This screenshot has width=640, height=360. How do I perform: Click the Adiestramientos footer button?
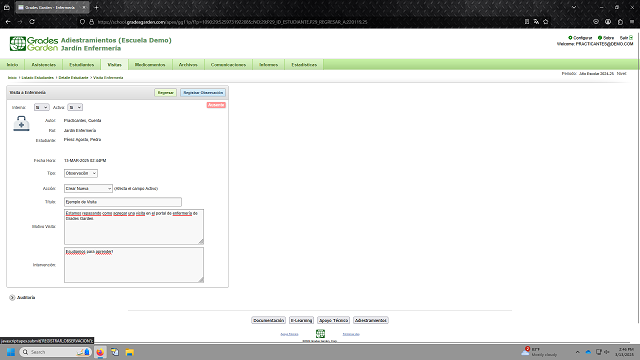pyautogui.click(x=371, y=320)
